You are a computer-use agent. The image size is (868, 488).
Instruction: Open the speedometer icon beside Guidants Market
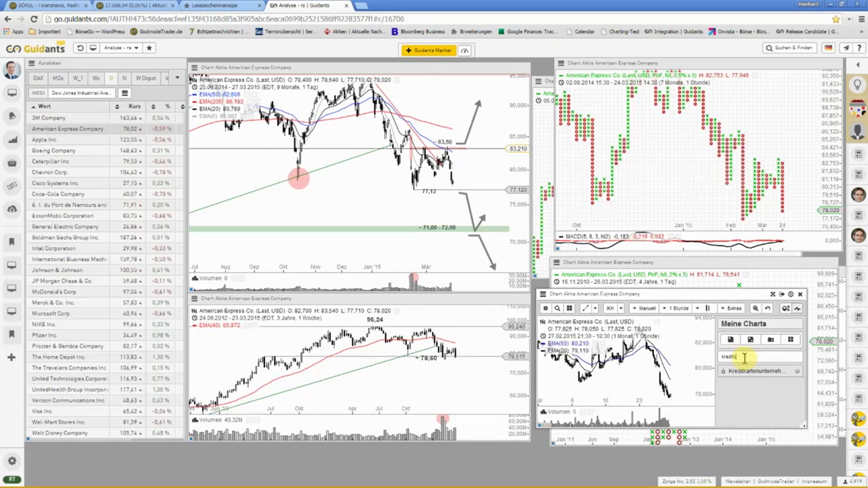click(465, 51)
